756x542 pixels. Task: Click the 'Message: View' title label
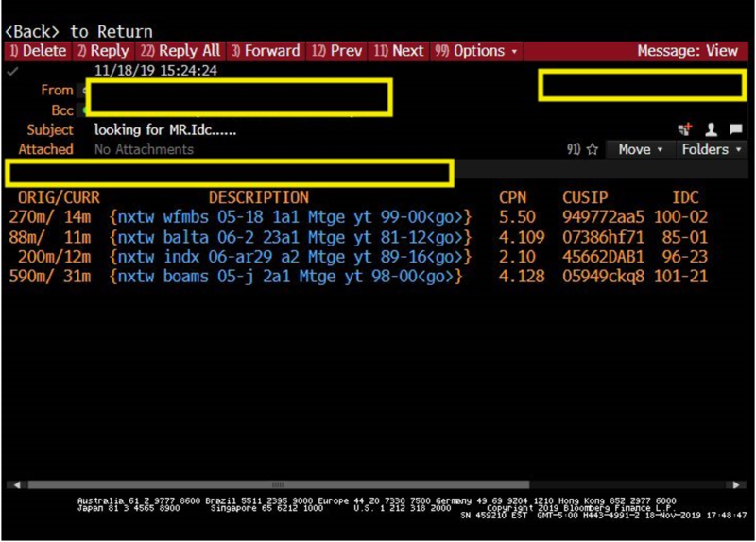(x=688, y=51)
